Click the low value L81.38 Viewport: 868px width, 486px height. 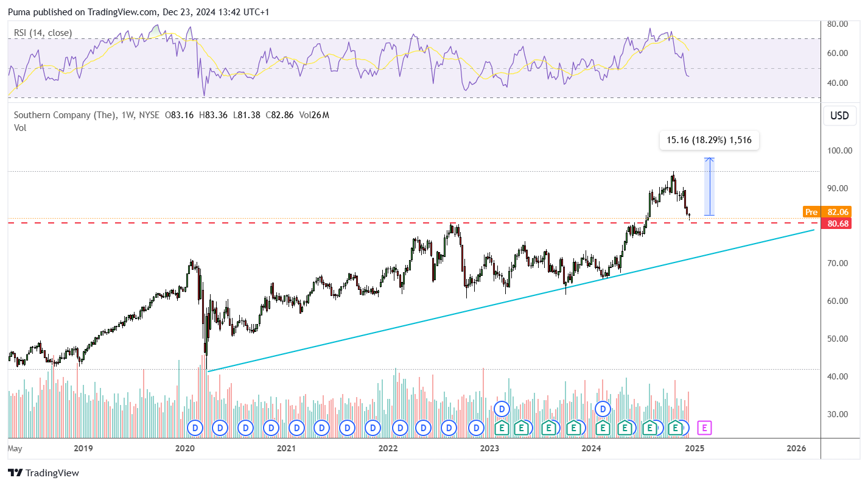pos(247,114)
